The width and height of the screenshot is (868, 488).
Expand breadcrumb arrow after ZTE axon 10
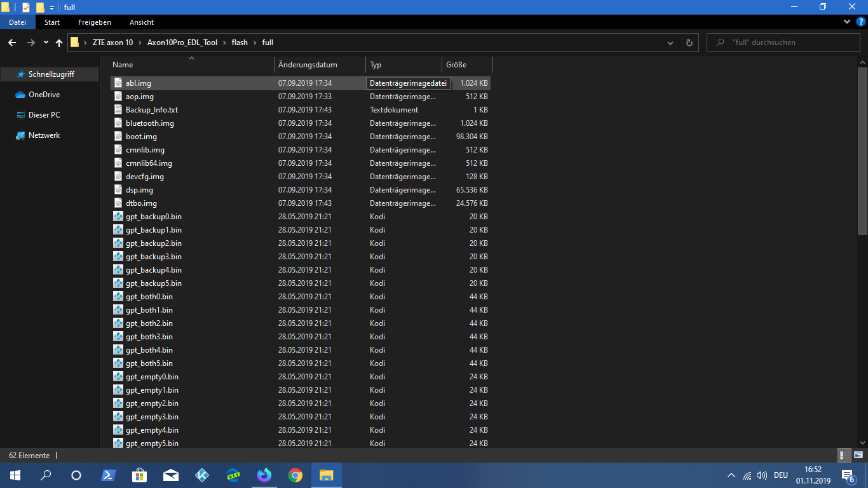click(x=140, y=43)
